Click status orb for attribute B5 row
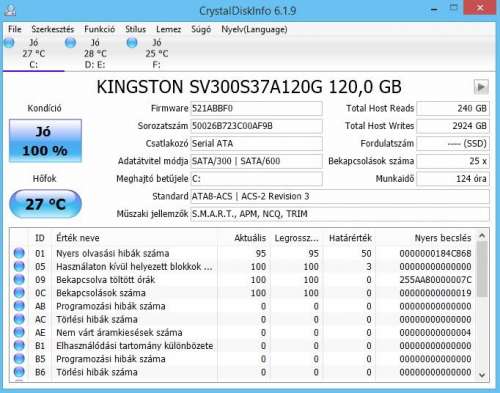Viewport: 500px width, 393px height. (x=19, y=359)
